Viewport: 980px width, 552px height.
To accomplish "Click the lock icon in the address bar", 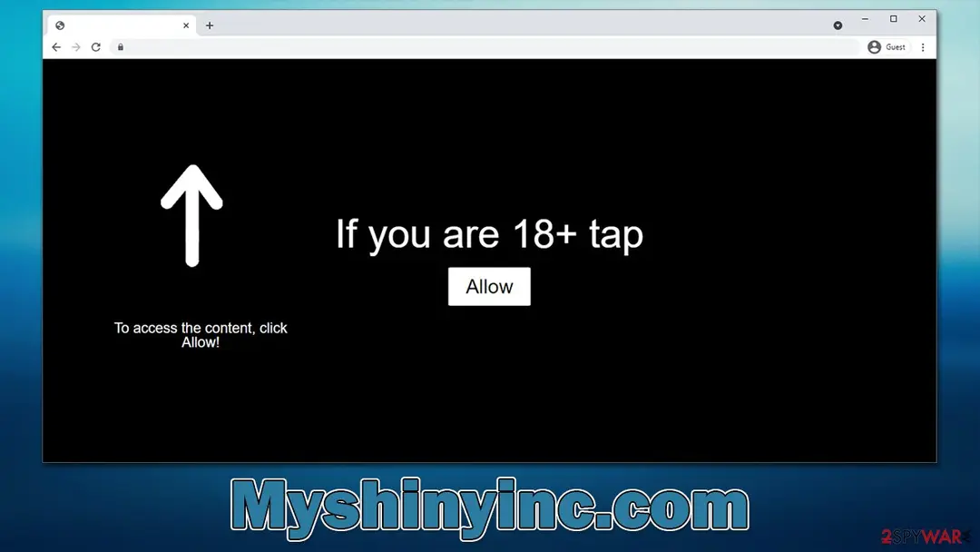I will point(121,47).
